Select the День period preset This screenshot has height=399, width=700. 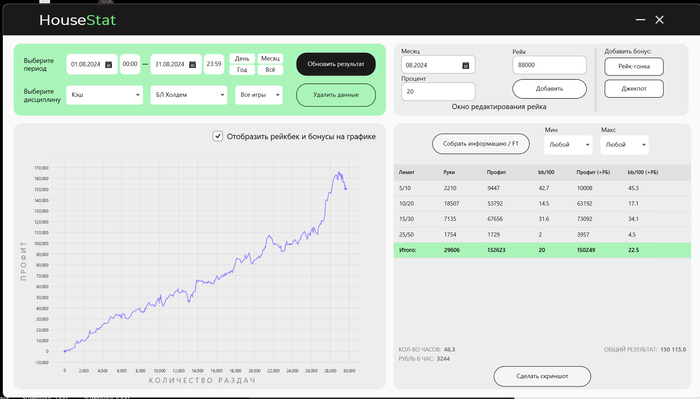pos(242,58)
